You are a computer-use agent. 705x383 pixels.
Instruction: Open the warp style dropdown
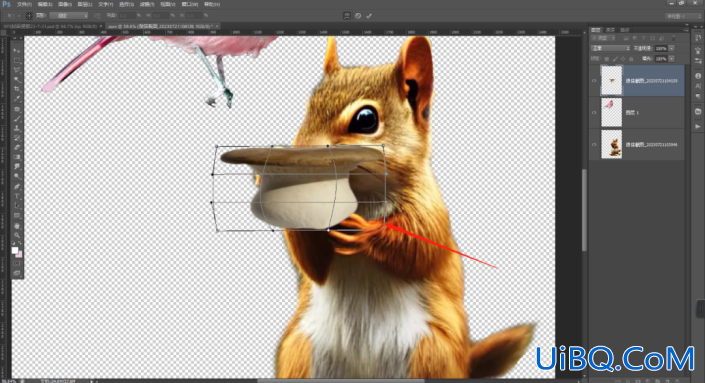click(x=69, y=16)
